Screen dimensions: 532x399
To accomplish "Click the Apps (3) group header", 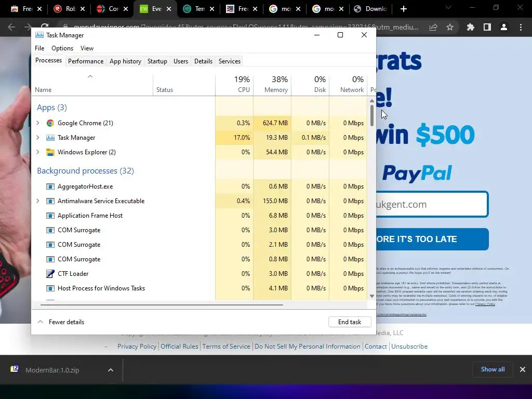I will 52,108.
